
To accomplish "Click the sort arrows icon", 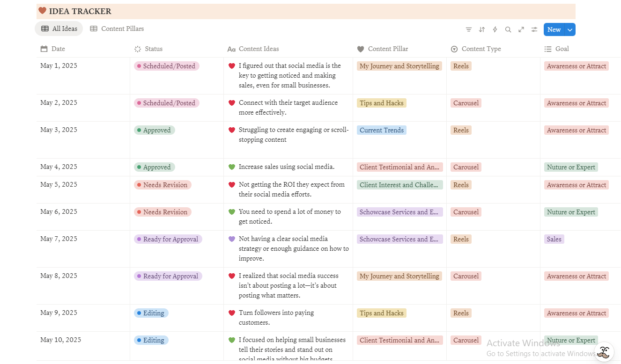I will coord(481,29).
